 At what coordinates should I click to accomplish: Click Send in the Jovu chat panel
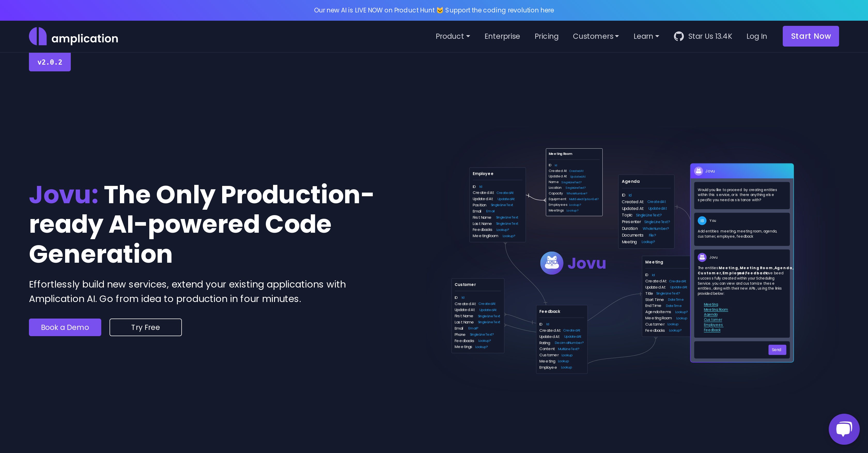[x=777, y=350]
